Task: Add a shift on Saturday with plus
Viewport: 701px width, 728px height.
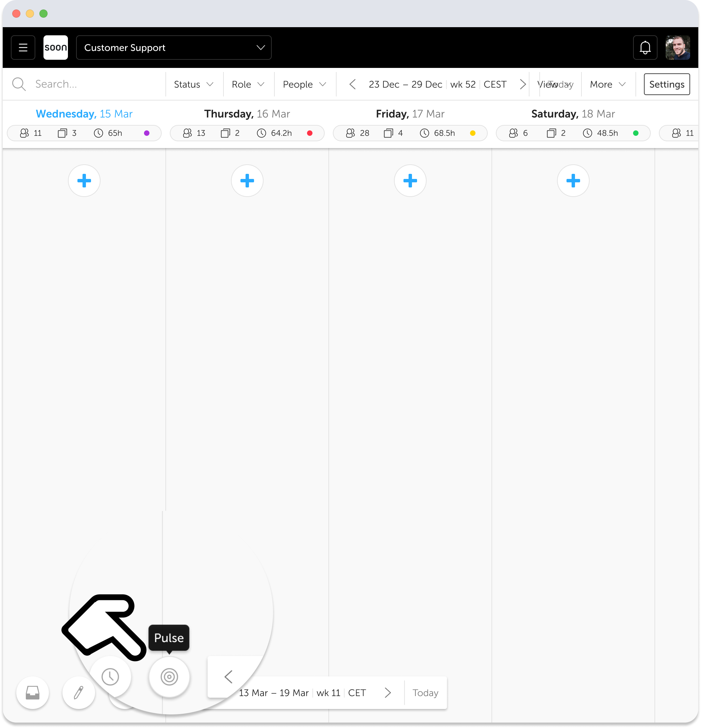Action: pyautogui.click(x=573, y=181)
